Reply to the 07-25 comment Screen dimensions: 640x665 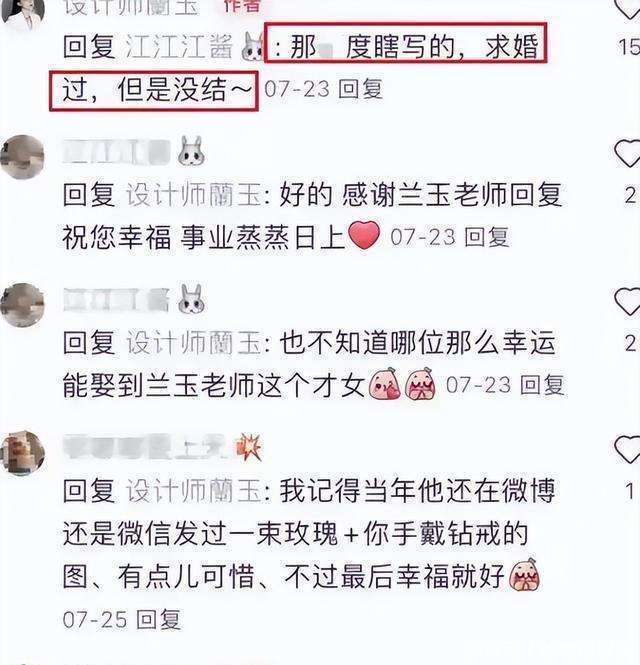coord(159,620)
